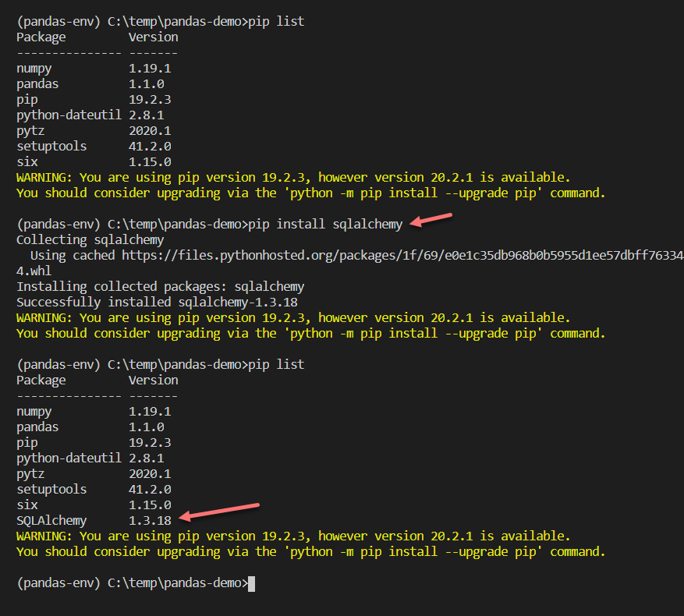Select the pytz version 2020.1 value
The image size is (684, 616).
coord(150,130)
